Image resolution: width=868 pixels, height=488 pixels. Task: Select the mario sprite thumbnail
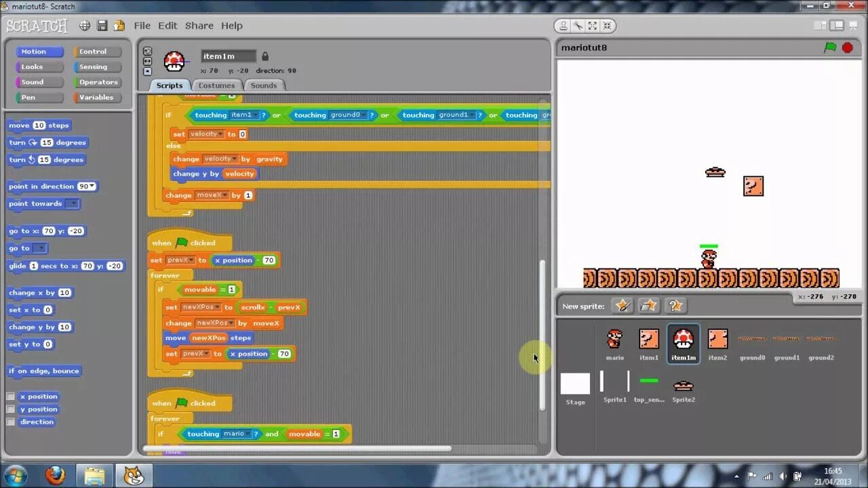click(x=615, y=344)
